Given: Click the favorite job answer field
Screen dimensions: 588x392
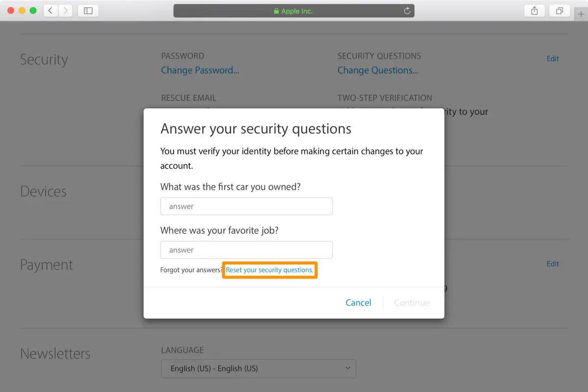Looking at the screenshot, I should pyautogui.click(x=246, y=250).
